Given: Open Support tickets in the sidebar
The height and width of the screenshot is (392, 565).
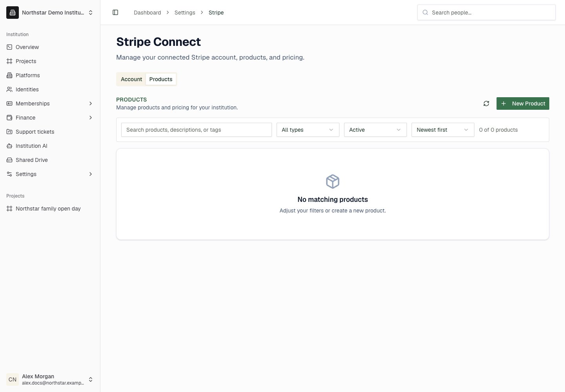Looking at the screenshot, I should 50,132.
